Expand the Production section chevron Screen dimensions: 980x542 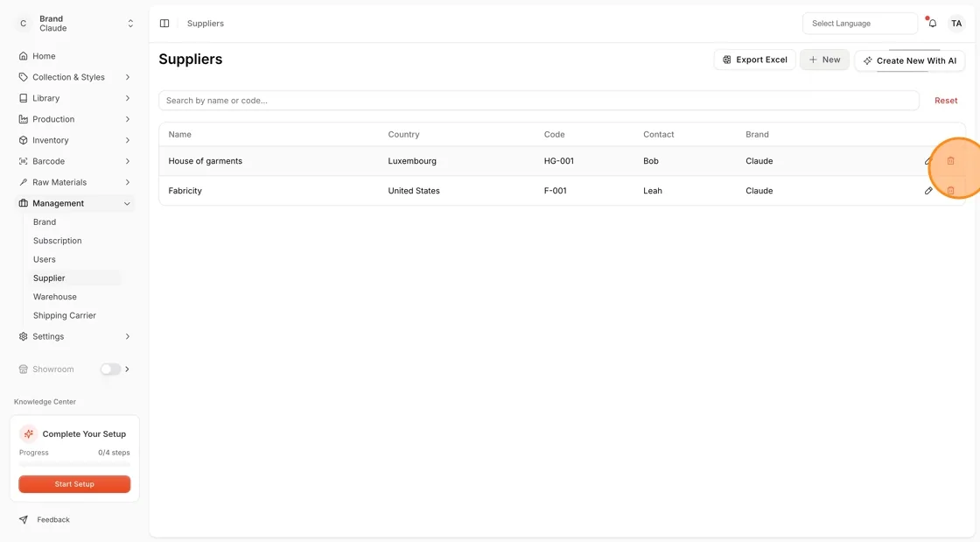click(x=128, y=119)
